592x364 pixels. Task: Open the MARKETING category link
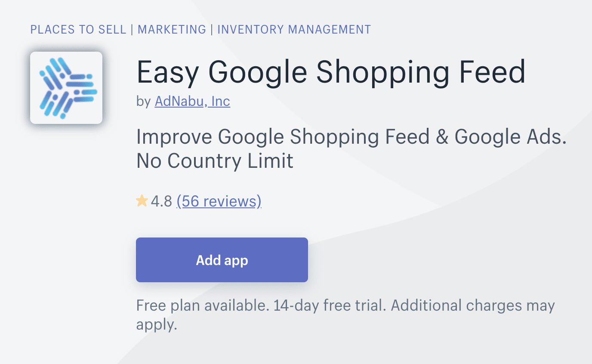tap(172, 30)
